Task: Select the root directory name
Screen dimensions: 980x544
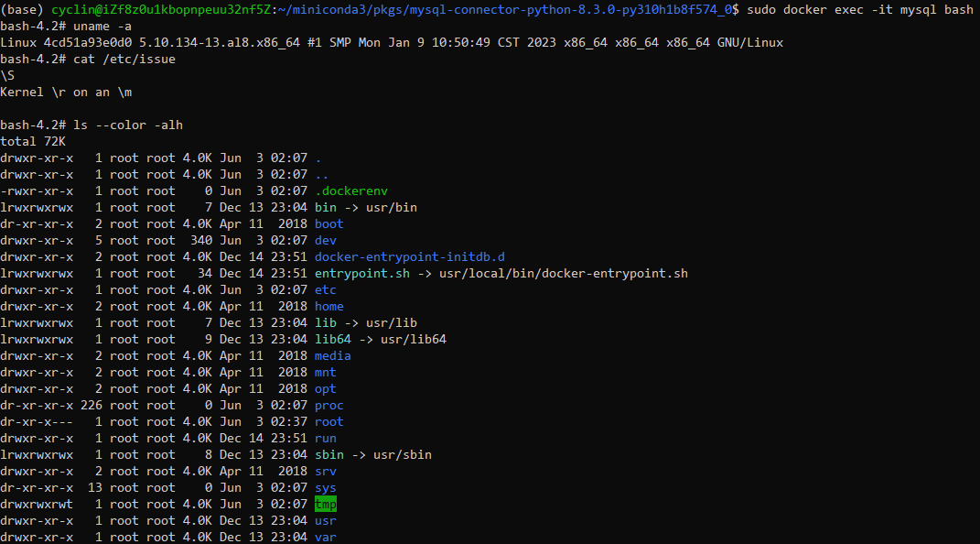Action: coord(328,422)
